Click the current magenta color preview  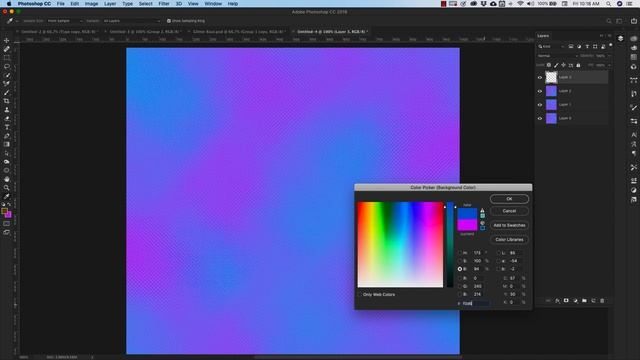pos(467,225)
